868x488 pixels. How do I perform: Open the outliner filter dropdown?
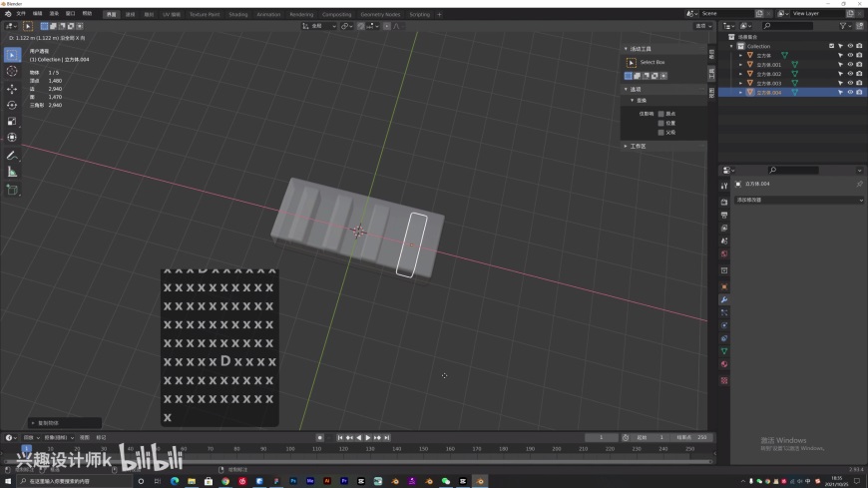point(845,26)
